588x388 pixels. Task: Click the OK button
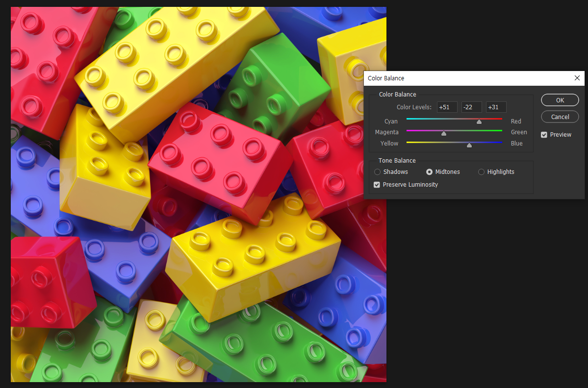point(560,100)
